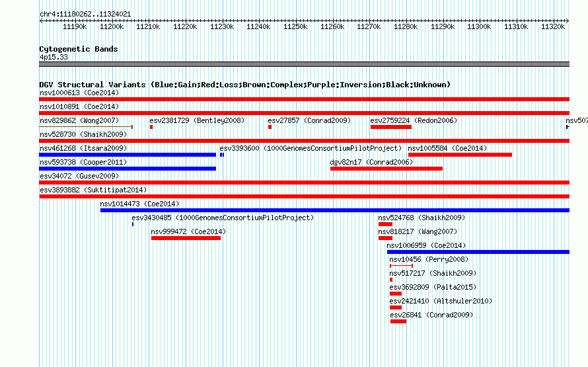588x367 pixels.
Task: Click the red bar under dgv82n17
Action: (386, 169)
